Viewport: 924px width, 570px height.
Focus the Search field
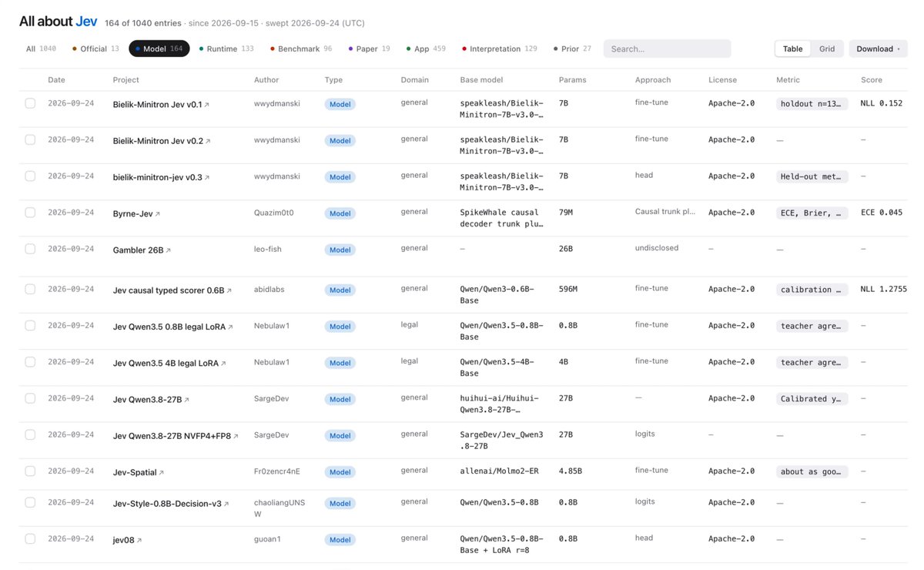tap(667, 49)
